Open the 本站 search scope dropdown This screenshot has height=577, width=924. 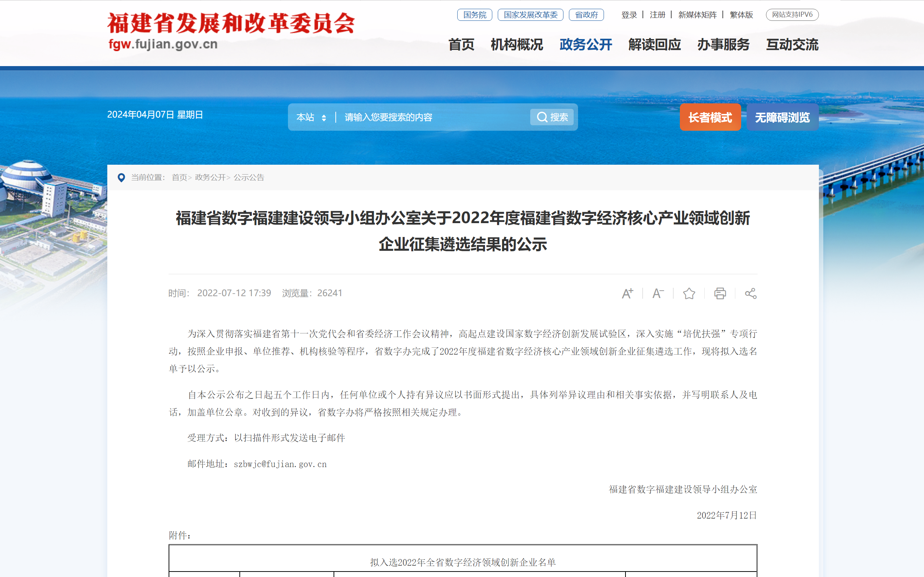coord(311,117)
